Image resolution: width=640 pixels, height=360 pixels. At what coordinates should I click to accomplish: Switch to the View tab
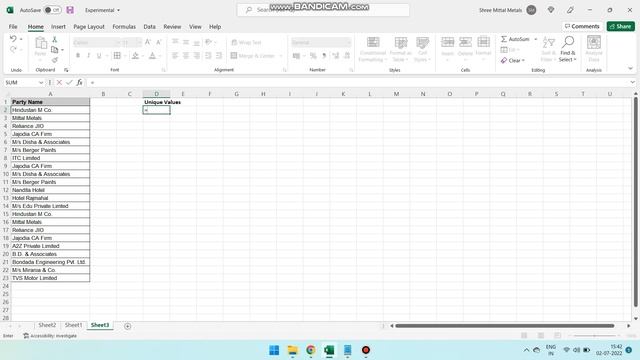click(x=195, y=27)
